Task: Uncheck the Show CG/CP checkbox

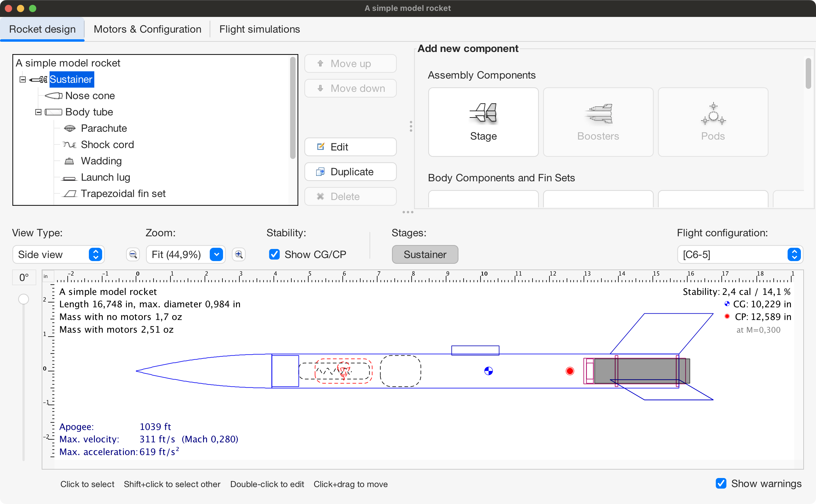Action: (274, 255)
